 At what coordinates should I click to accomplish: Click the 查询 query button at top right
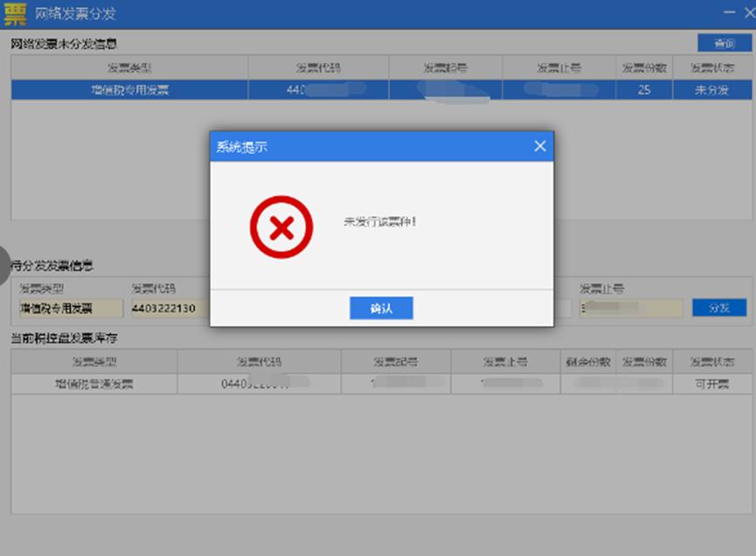pos(726,42)
